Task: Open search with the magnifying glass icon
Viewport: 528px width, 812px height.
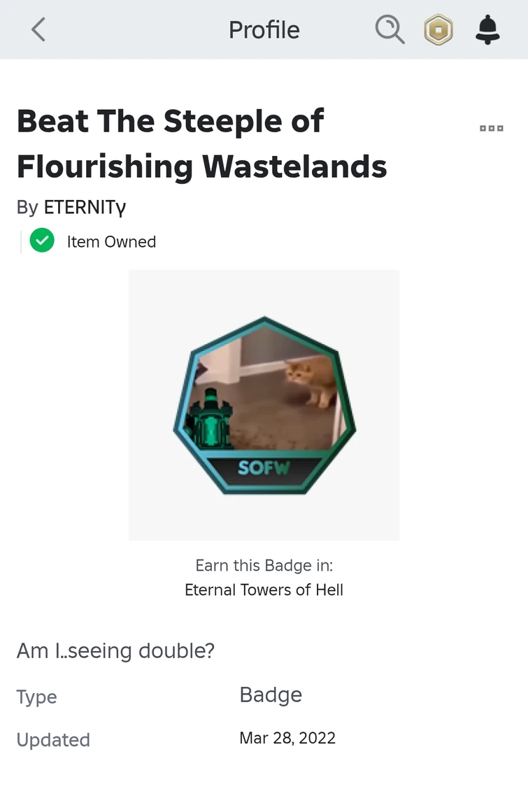Action: pos(390,30)
